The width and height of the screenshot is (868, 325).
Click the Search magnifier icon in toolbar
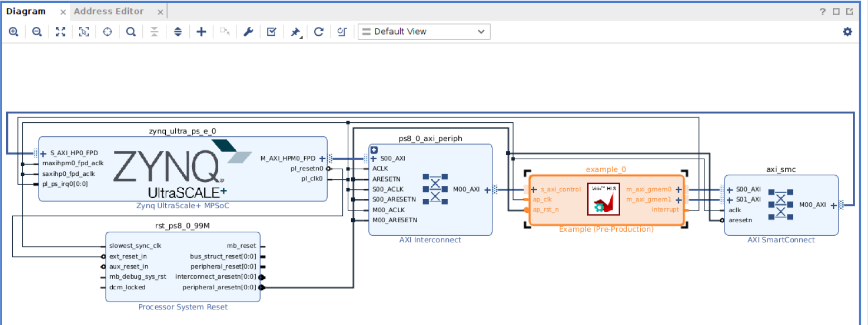131,32
